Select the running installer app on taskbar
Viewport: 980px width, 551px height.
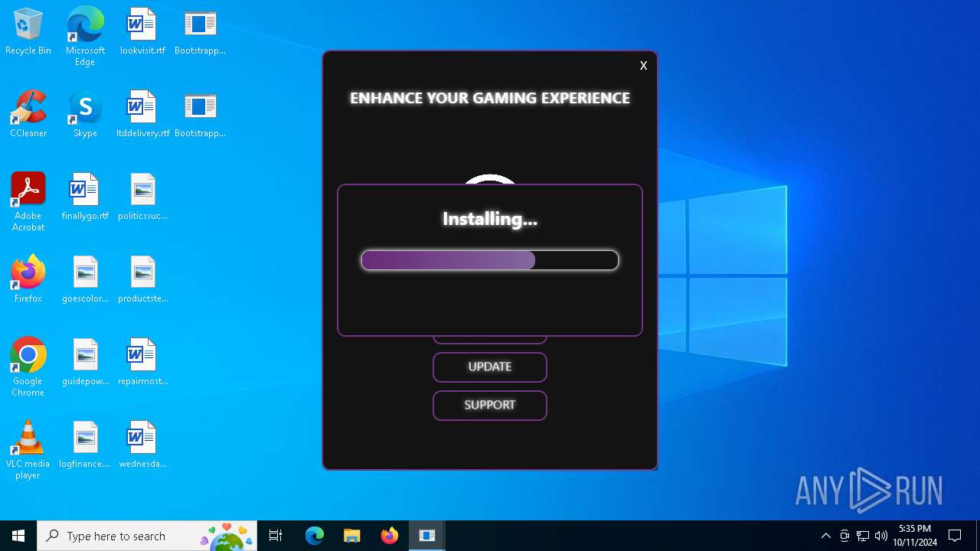point(426,536)
